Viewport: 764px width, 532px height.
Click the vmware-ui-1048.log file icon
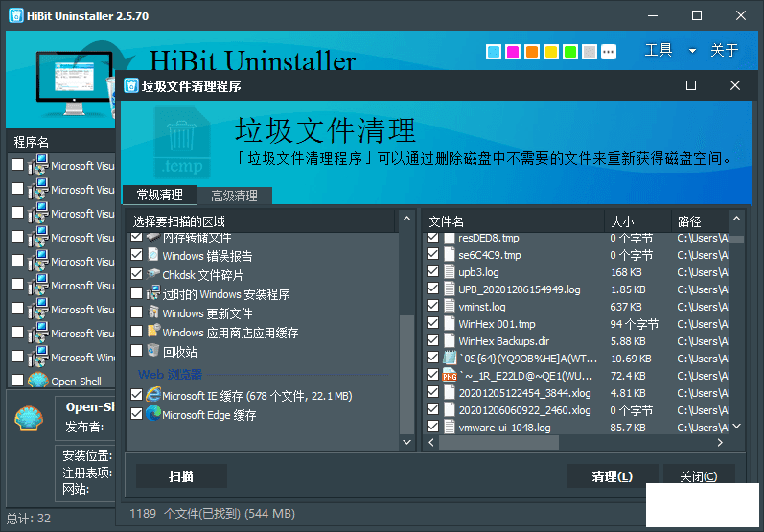click(449, 427)
